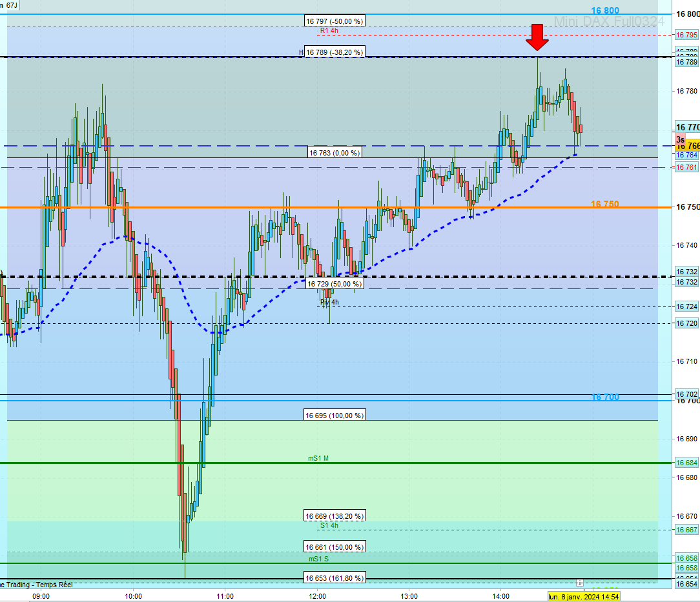Select the 16 661 (150,00 %) Fibonacci label
The image size is (700, 602).
[335, 547]
